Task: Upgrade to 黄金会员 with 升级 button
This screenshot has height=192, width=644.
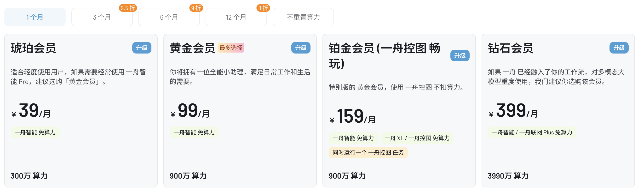Action: (x=301, y=48)
